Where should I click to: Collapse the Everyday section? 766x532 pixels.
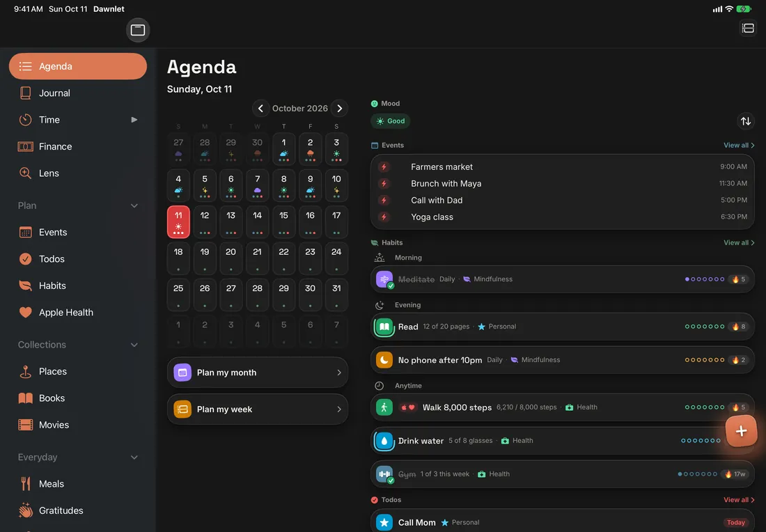(x=134, y=457)
